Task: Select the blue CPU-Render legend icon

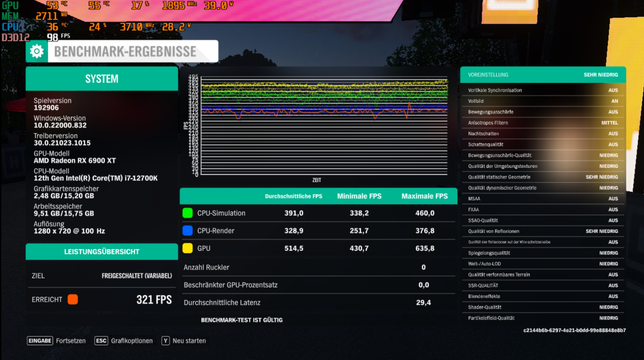Action: (x=187, y=230)
